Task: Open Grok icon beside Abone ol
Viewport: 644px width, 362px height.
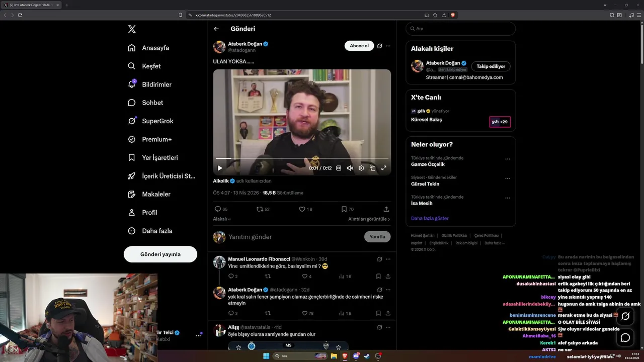Action: tap(380, 46)
